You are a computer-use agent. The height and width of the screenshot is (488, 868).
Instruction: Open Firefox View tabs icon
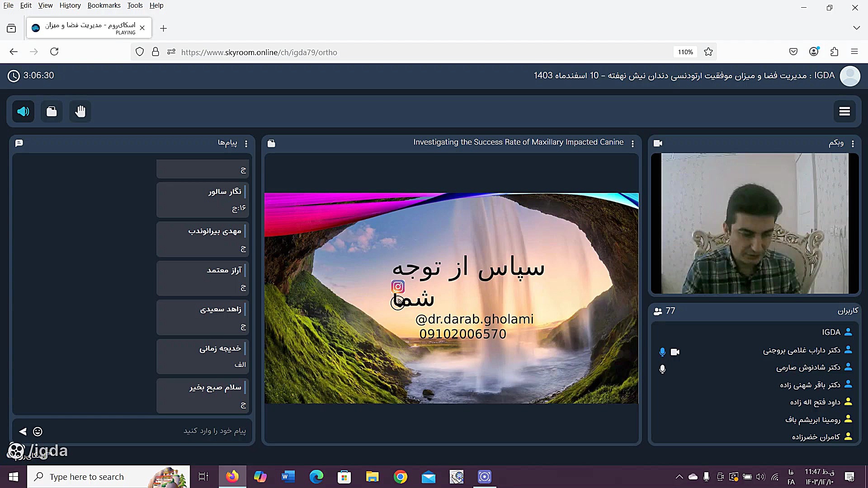pyautogui.click(x=11, y=28)
